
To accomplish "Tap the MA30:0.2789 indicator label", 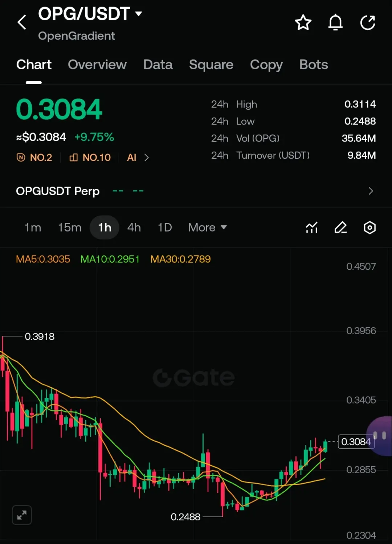I will coord(180,259).
